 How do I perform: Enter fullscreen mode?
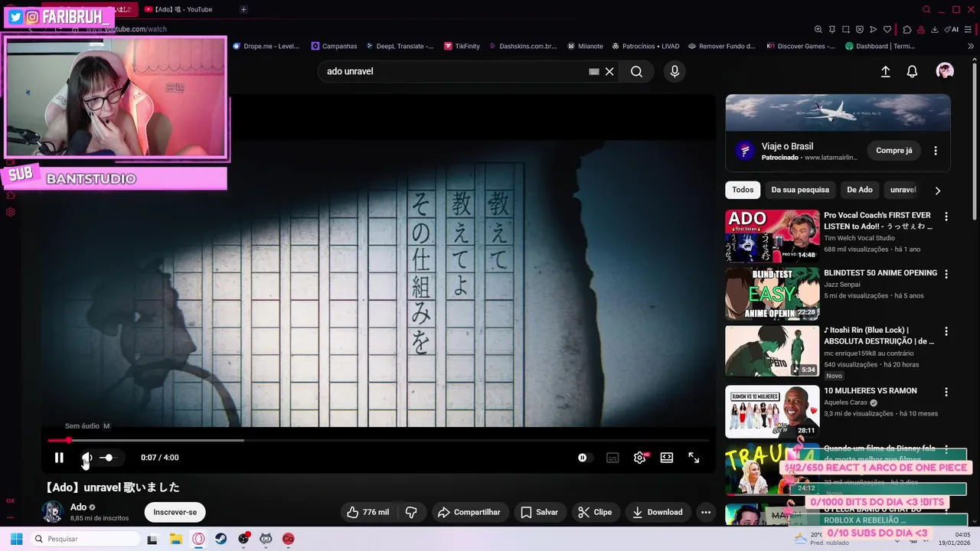coord(694,458)
